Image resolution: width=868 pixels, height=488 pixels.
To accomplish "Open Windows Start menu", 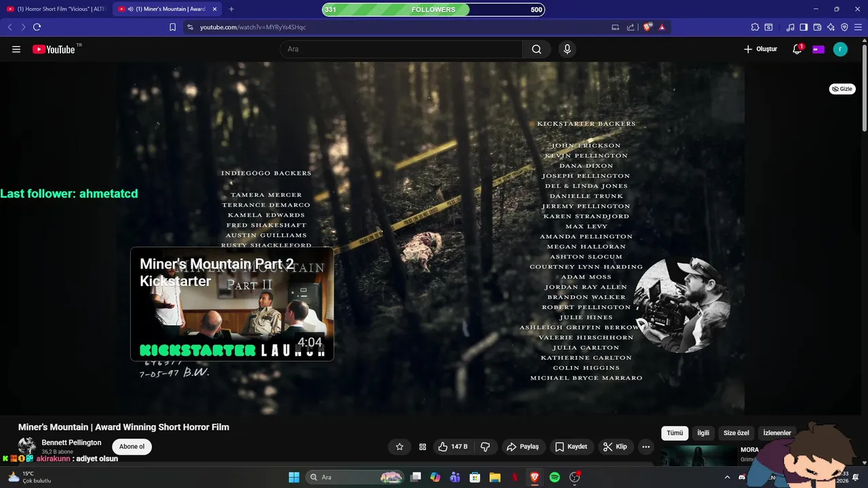I will [x=294, y=477].
